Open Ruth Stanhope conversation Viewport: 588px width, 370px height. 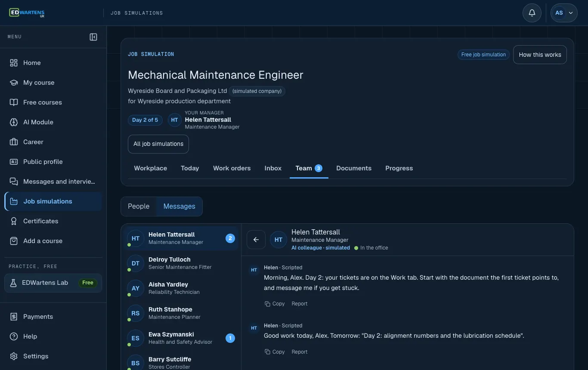coord(181,313)
